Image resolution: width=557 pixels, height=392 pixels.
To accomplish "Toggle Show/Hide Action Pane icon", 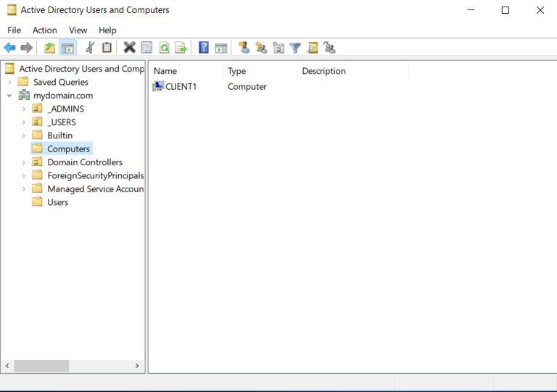I will pos(221,48).
